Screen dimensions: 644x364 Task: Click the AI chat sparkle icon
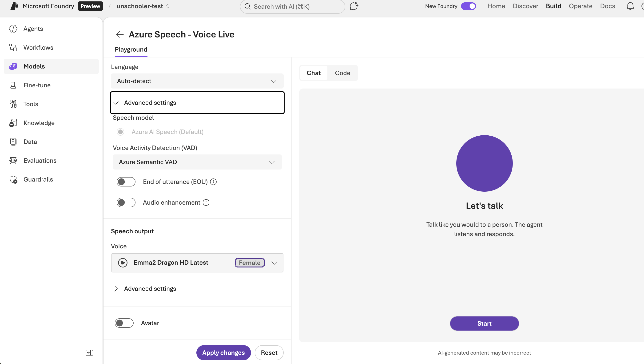coord(354,6)
